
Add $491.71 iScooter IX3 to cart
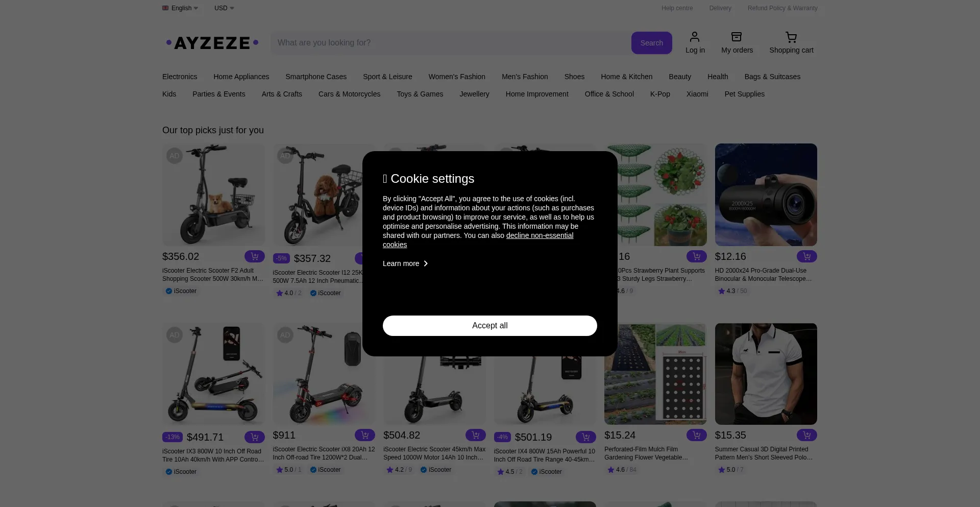coord(254,437)
